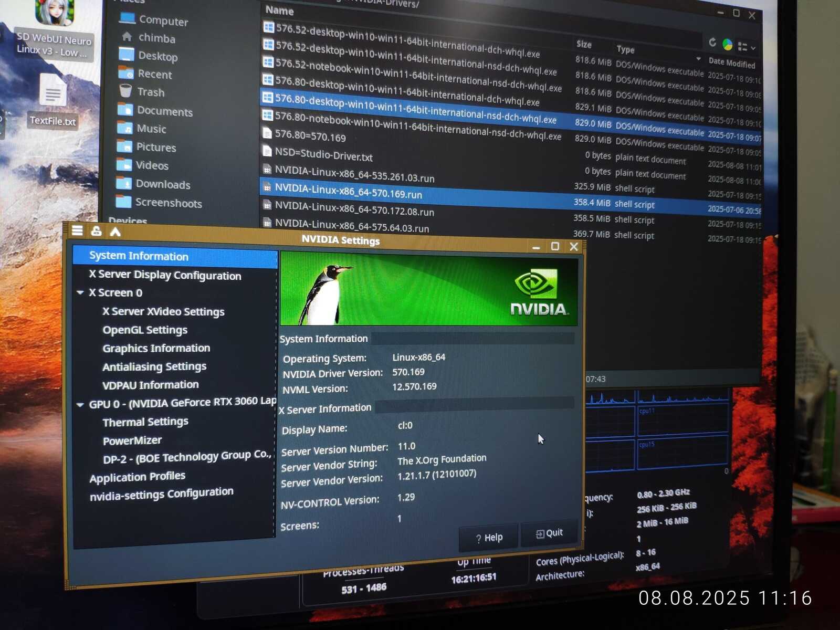Viewport: 840px width, 630px height.
Task: Click the Help button in NVIDIA Settings
Action: click(489, 538)
